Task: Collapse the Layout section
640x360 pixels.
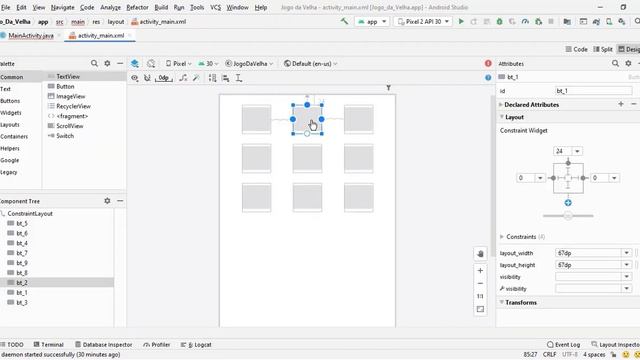Action: tap(502, 117)
